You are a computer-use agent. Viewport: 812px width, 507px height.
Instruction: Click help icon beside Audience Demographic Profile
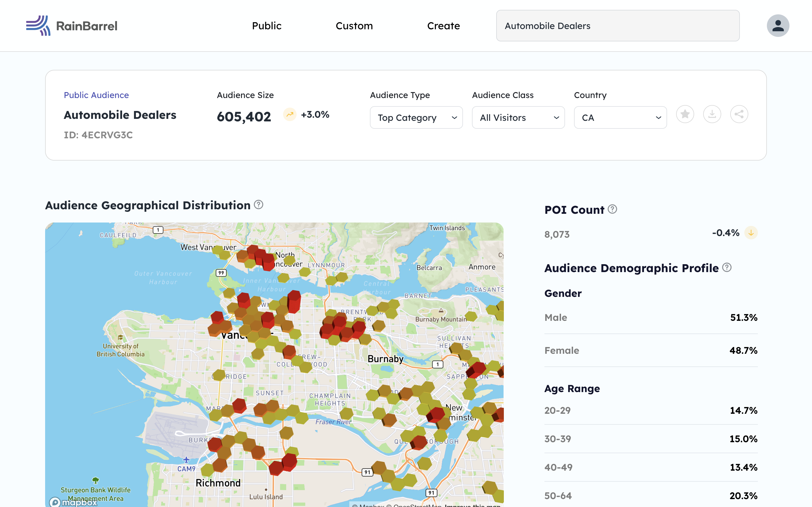[x=727, y=268]
